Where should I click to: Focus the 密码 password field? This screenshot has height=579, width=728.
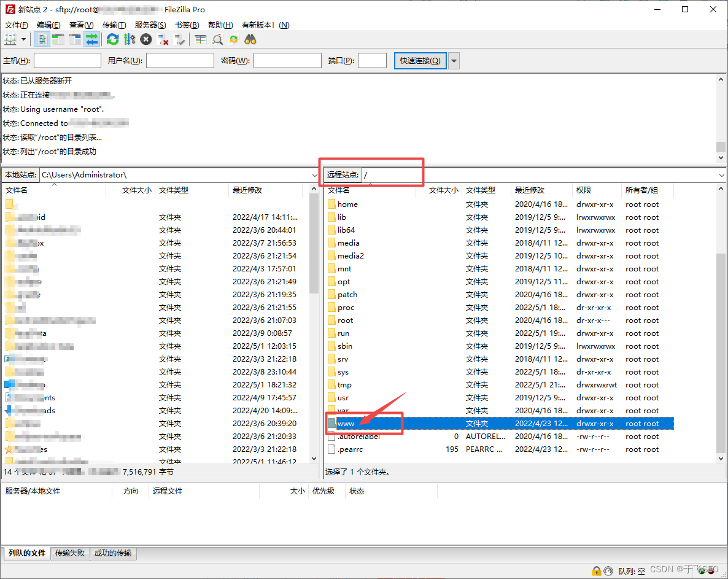pyautogui.click(x=287, y=60)
